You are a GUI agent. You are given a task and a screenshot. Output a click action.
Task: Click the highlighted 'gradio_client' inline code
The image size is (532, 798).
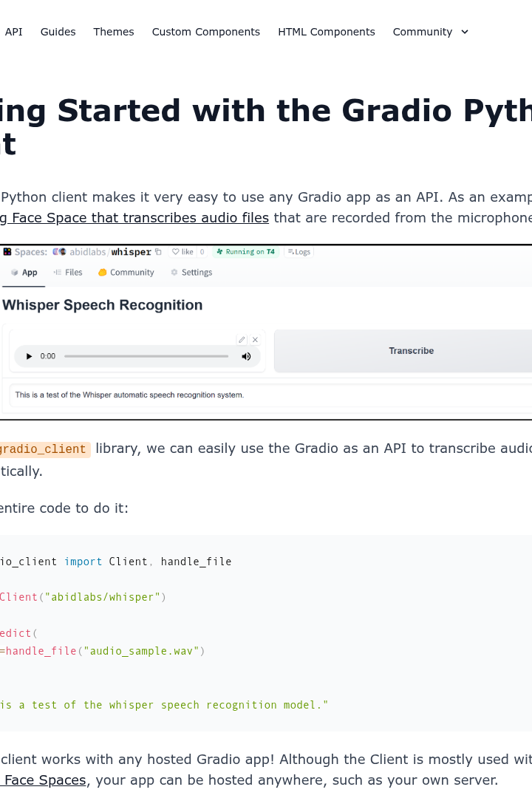coord(44,449)
